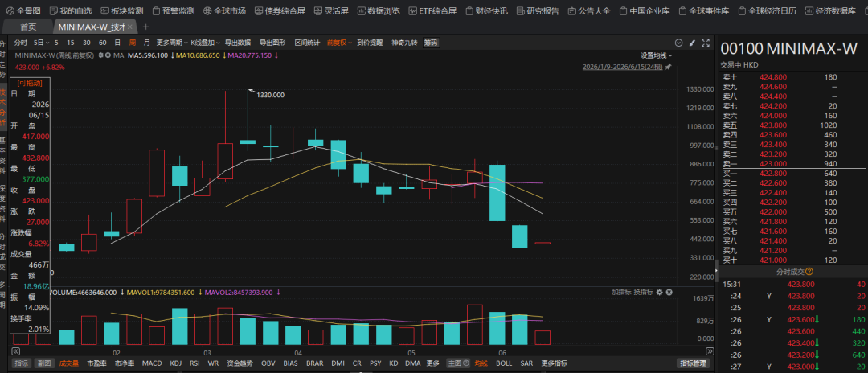This screenshot has height=373, width=868.
Task: Open 板块监测 sector monitor
Action: click(x=122, y=11)
